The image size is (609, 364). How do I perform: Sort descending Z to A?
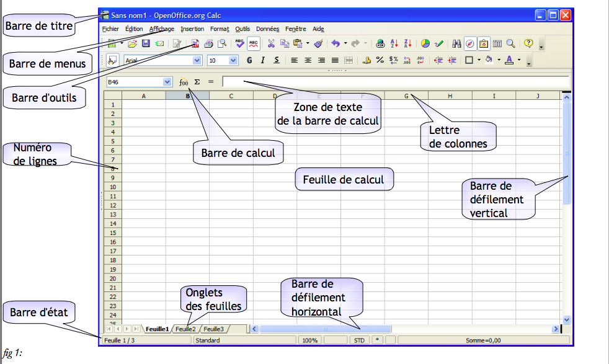407,43
